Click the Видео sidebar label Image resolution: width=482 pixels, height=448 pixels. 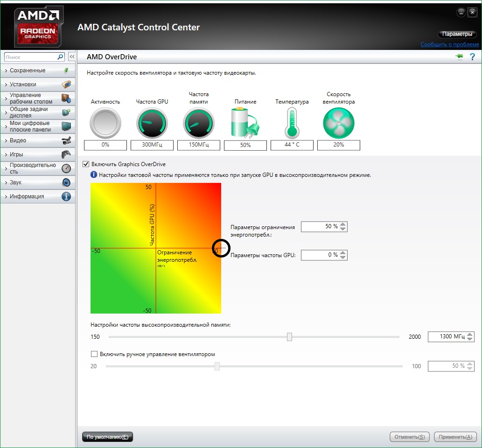tap(18, 140)
